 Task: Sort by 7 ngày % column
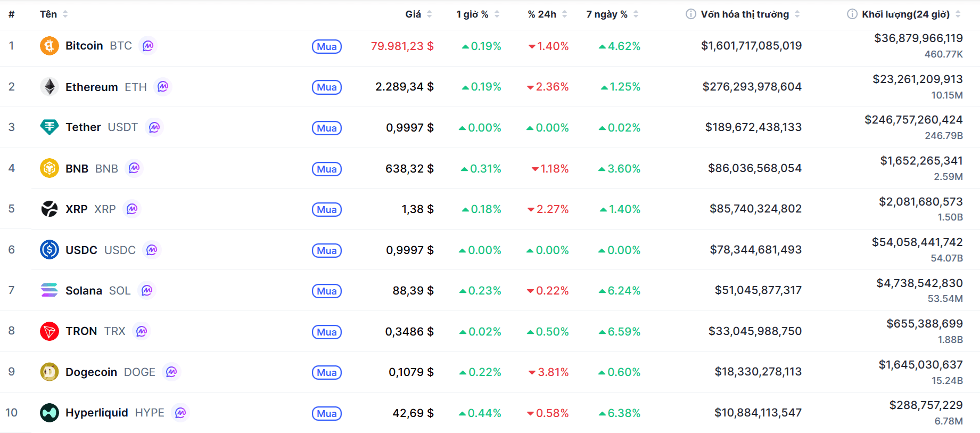pos(613,14)
